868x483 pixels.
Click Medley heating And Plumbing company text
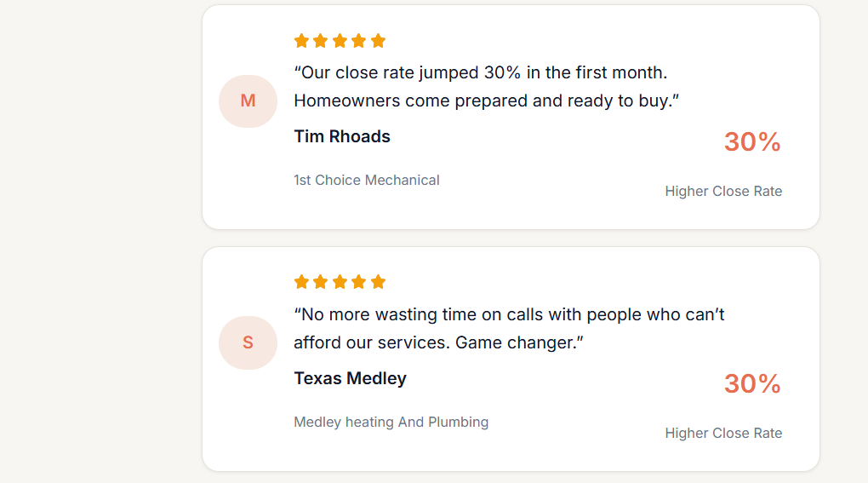point(391,422)
